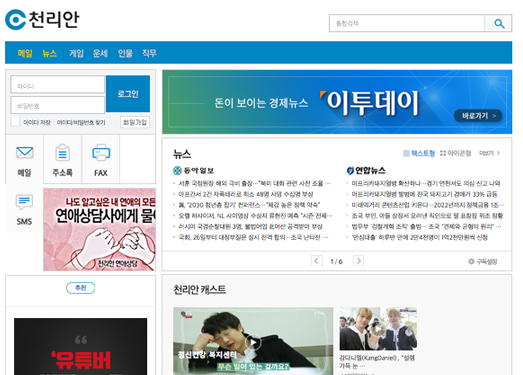Open headline '아프간서 2건 자폭테러로 최소 48명 사망'
523x375 pixels.
pyautogui.click(x=246, y=194)
